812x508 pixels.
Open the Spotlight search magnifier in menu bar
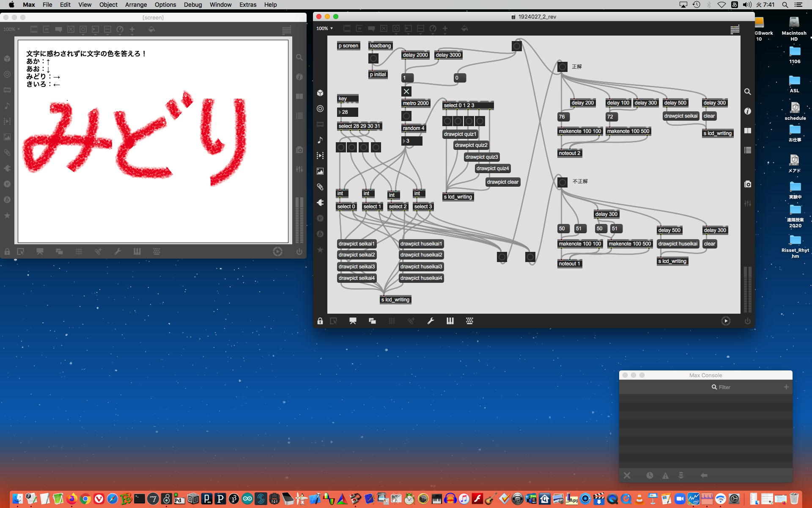(x=785, y=5)
